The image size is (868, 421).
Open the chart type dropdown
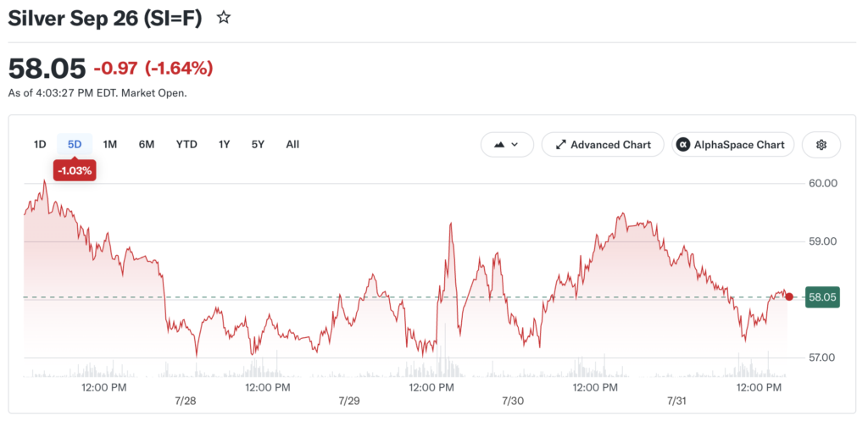507,145
